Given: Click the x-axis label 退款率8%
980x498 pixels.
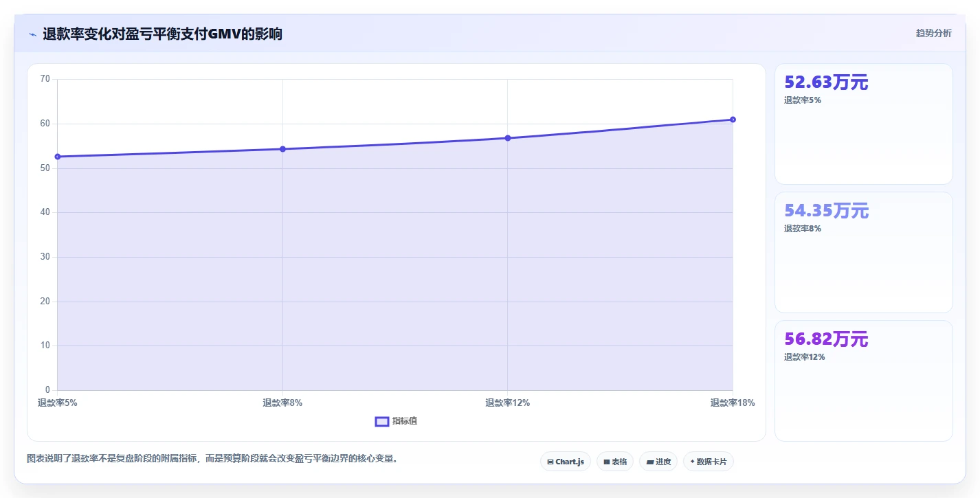Looking at the screenshot, I should point(282,403).
